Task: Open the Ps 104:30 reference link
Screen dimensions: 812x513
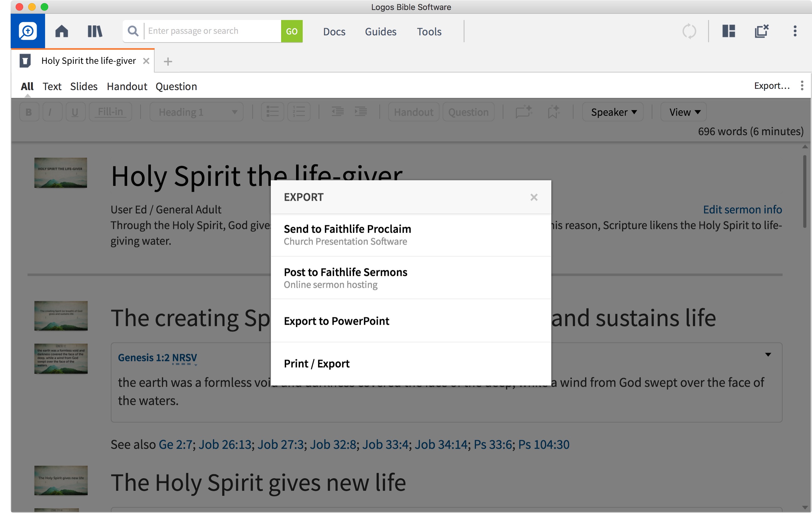Action: pos(544,444)
